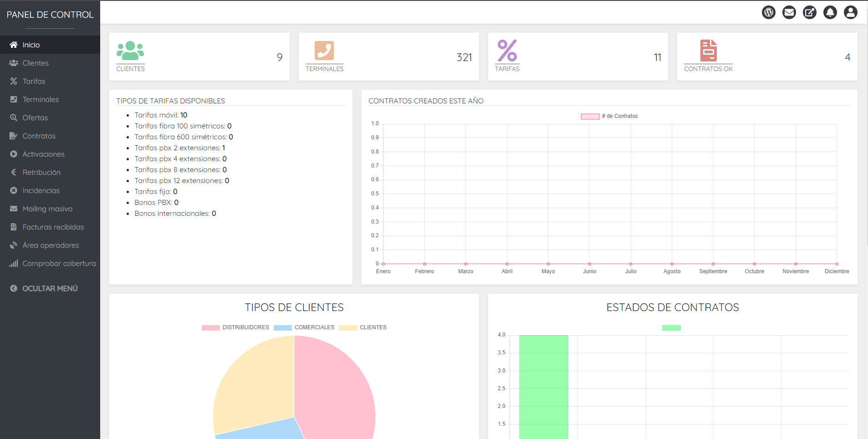
Task: Click the TARIFAS card label
Action: [507, 69]
